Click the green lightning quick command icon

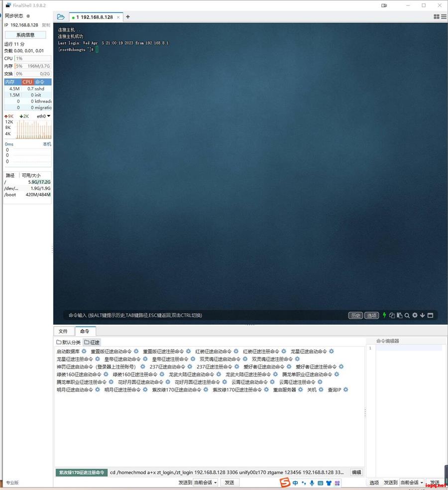click(385, 315)
